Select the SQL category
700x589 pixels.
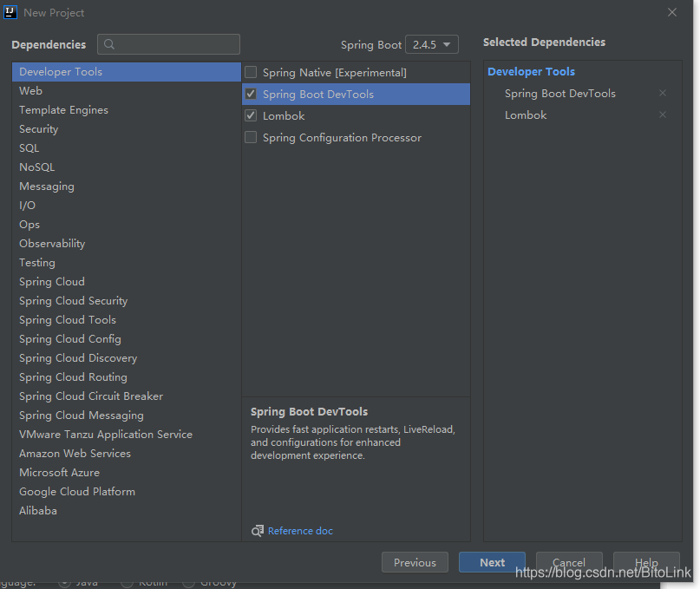(x=127, y=148)
